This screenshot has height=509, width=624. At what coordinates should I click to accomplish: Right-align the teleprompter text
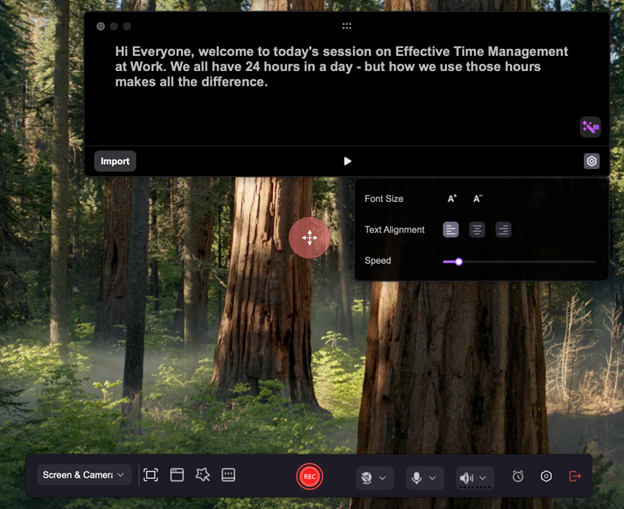[503, 230]
